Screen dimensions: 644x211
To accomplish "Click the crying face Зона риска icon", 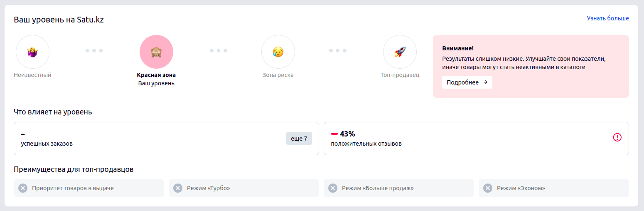I will coord(278,52).
